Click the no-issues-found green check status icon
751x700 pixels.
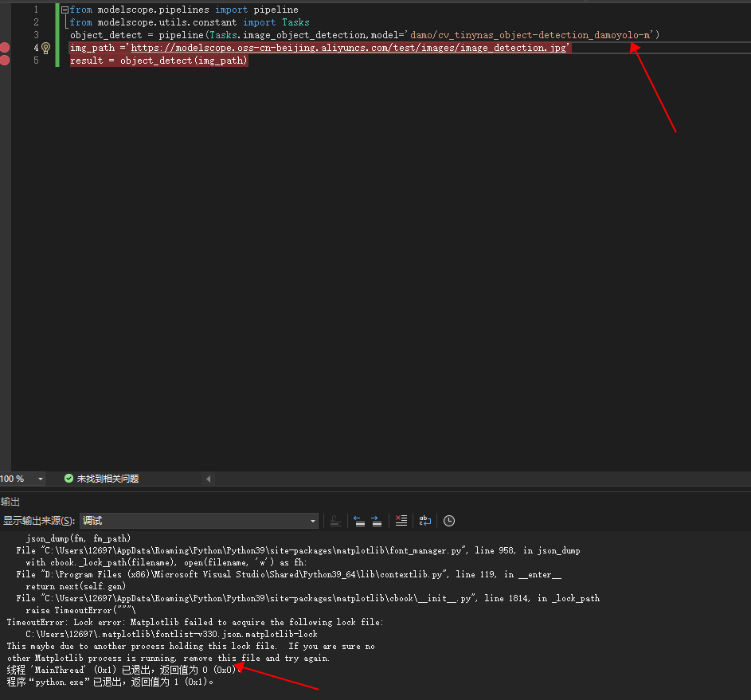pyautogui.click(x=68, y=479)
